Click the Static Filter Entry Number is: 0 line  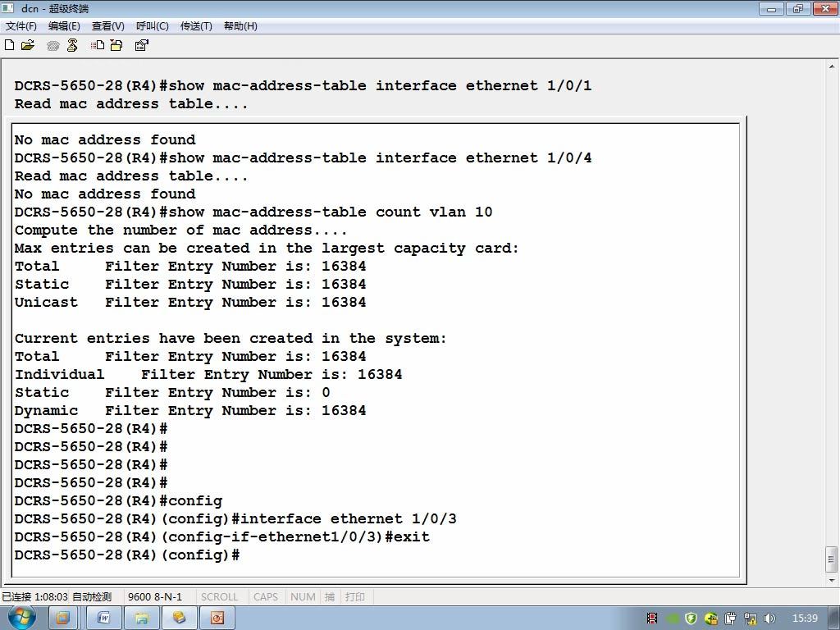[172, 393]
